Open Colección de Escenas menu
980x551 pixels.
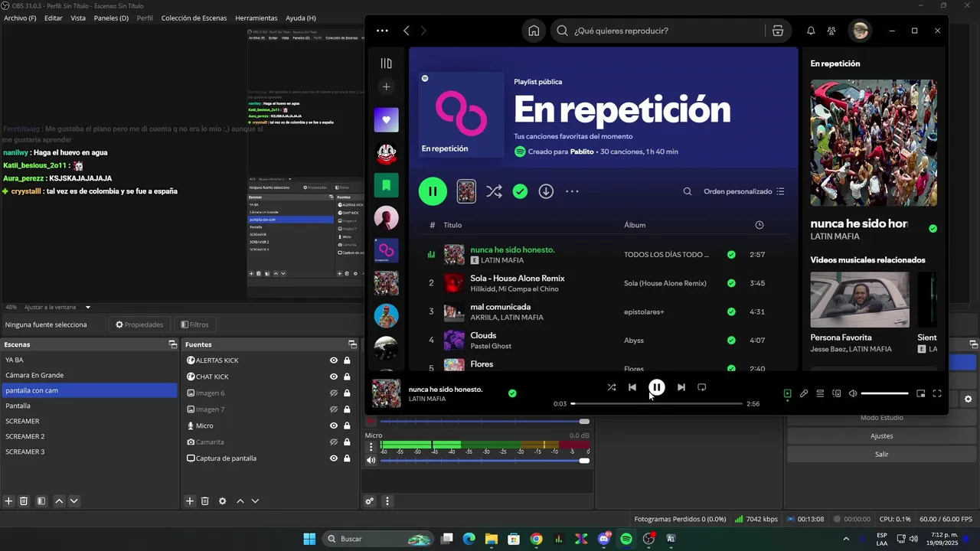194,18
